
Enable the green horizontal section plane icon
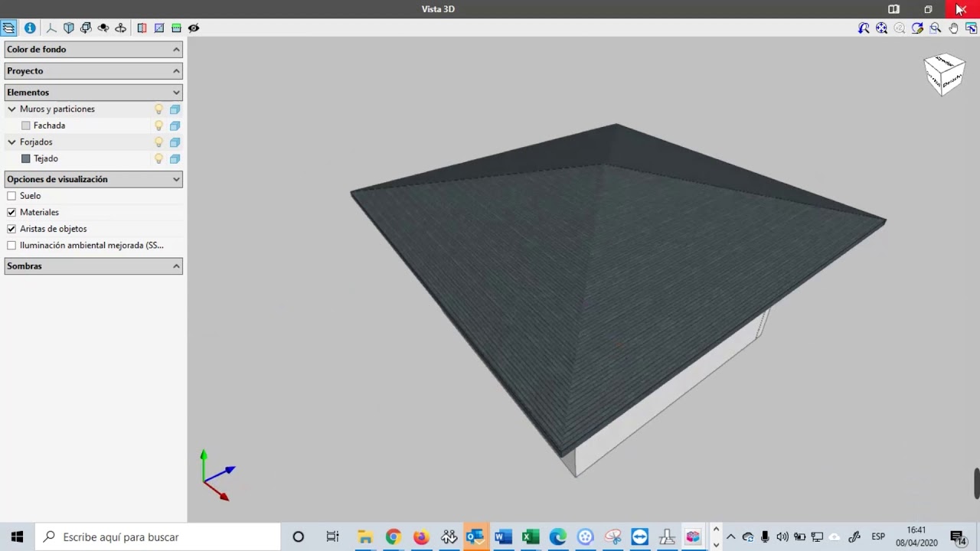(176, 28)
